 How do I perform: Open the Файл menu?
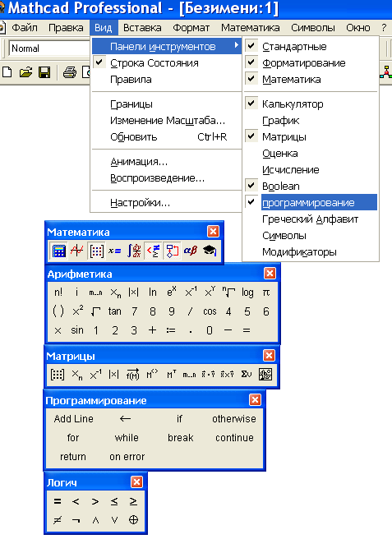pyautogui.click(x=25, y=27)
